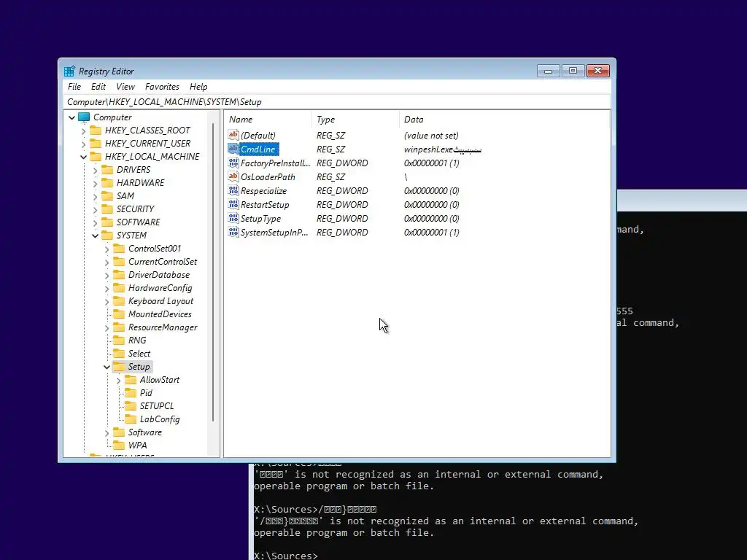Click the SECURITY folder icon
Image resolution: width=747 pixels, height=560 pixels.
[x=108, y=209]
